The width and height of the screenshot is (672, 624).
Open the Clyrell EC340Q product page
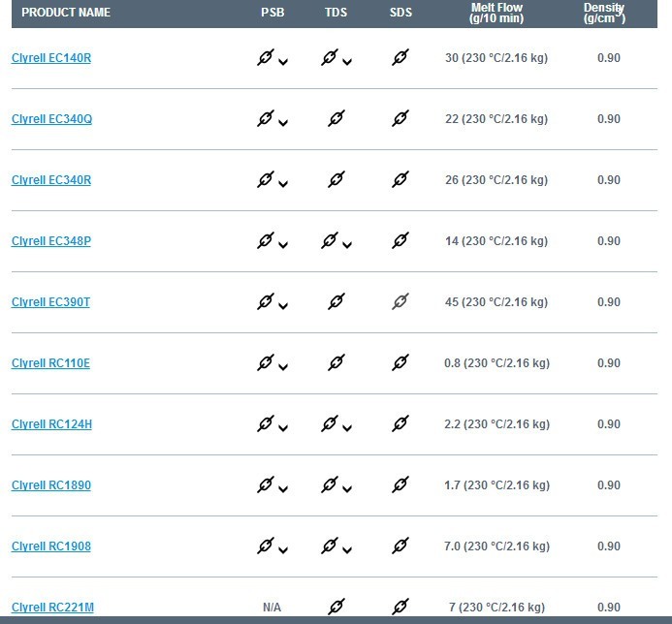tap(51, 119)
